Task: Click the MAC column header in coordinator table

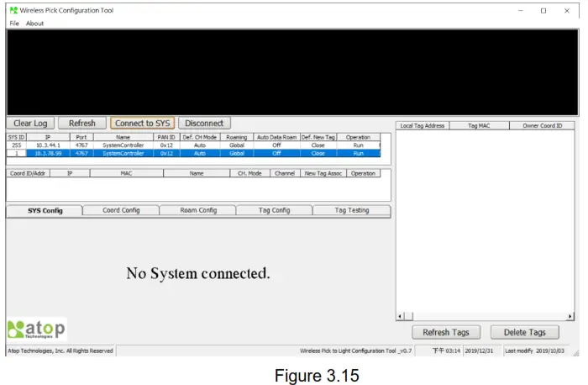Action: point(126,173)
